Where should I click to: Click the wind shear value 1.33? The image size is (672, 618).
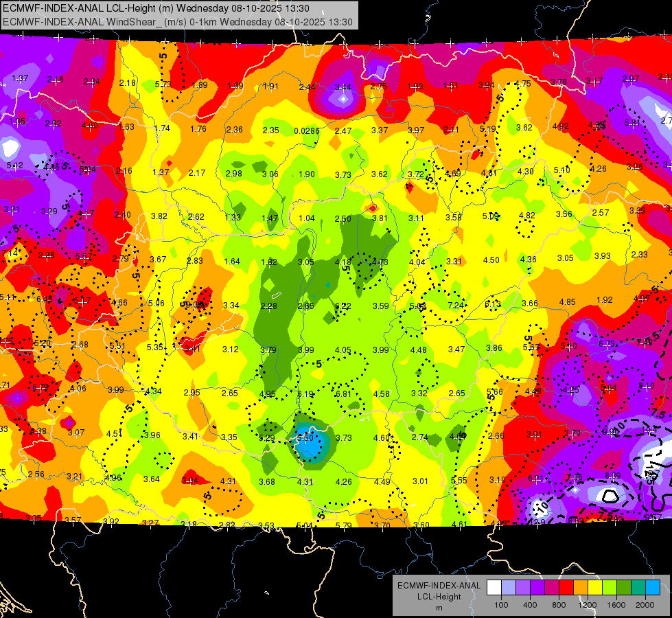[232, 218]
